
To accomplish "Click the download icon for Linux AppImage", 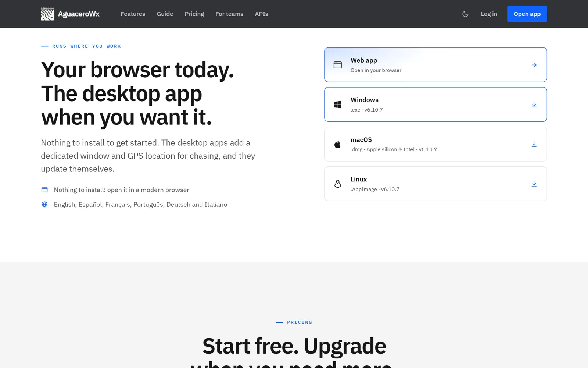I will (x=534, y=184).
